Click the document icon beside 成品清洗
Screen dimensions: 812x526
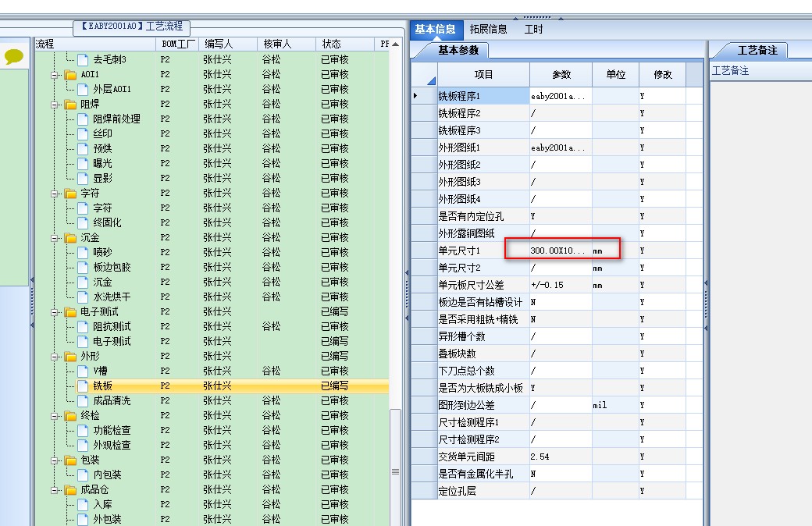[x=83, y=401]
